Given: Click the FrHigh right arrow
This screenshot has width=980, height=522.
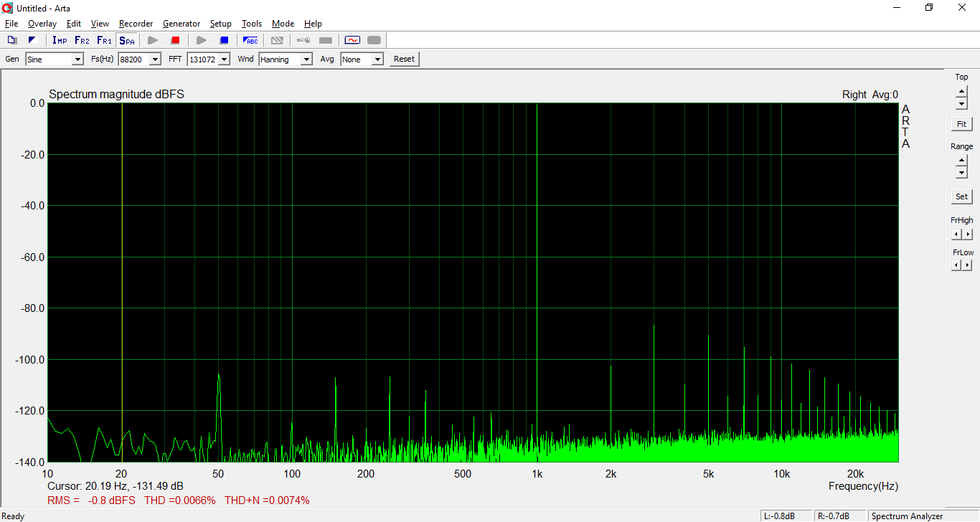Looking at the screenshot, I should click(x=968, y=234).
